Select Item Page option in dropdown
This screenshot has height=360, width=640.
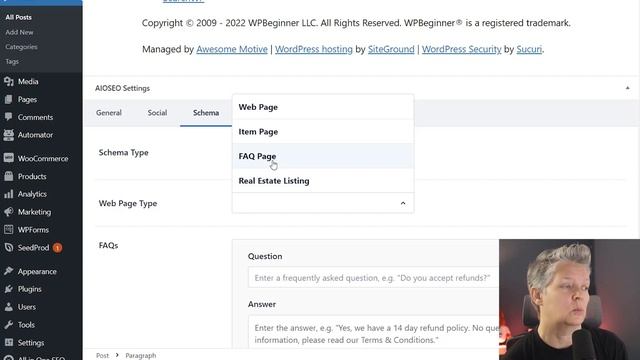(323, 131)
